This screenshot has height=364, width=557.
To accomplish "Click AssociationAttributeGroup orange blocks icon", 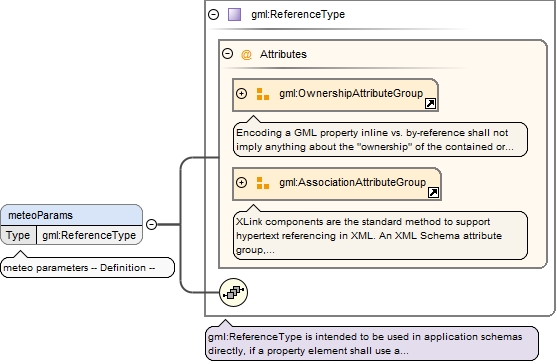I will pos(263,183).
